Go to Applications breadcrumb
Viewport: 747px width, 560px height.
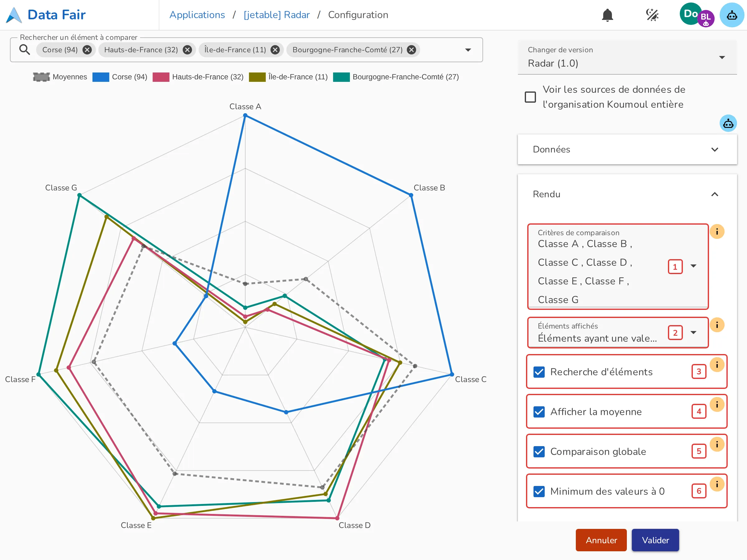point(197,15)
